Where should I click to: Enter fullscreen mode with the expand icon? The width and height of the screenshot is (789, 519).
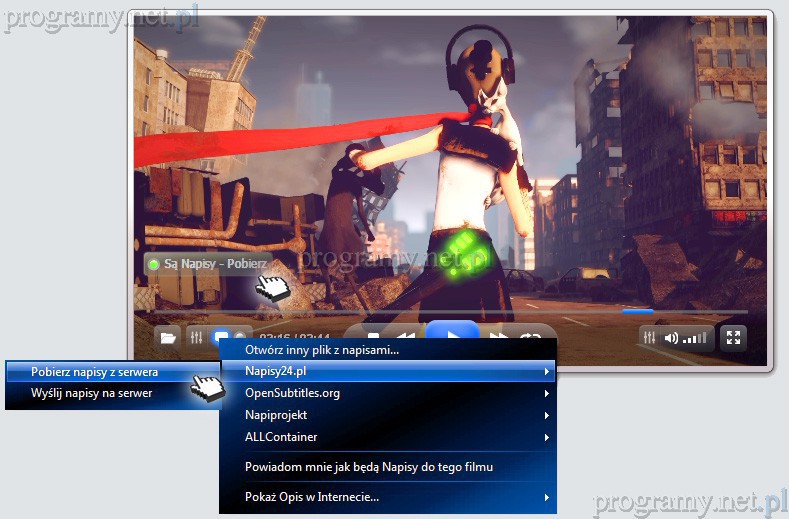733,338
